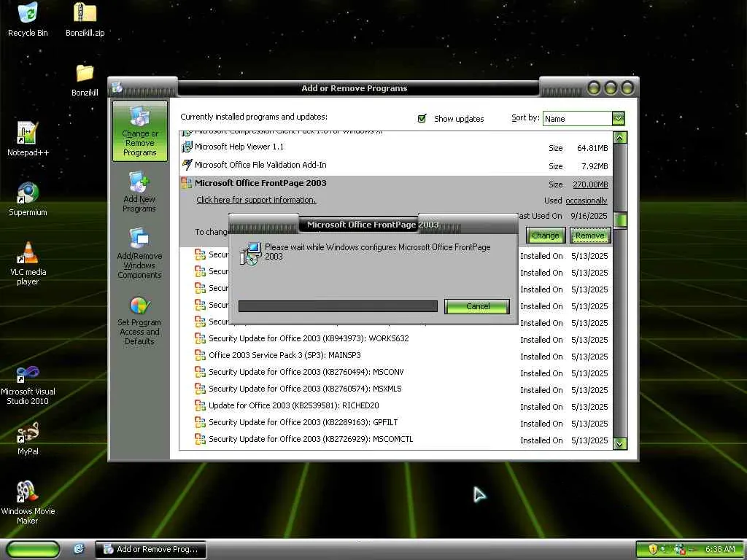747x560 pixels.
Task: Select the Supermium browser shortcut
Action: (x=28, y=199)
